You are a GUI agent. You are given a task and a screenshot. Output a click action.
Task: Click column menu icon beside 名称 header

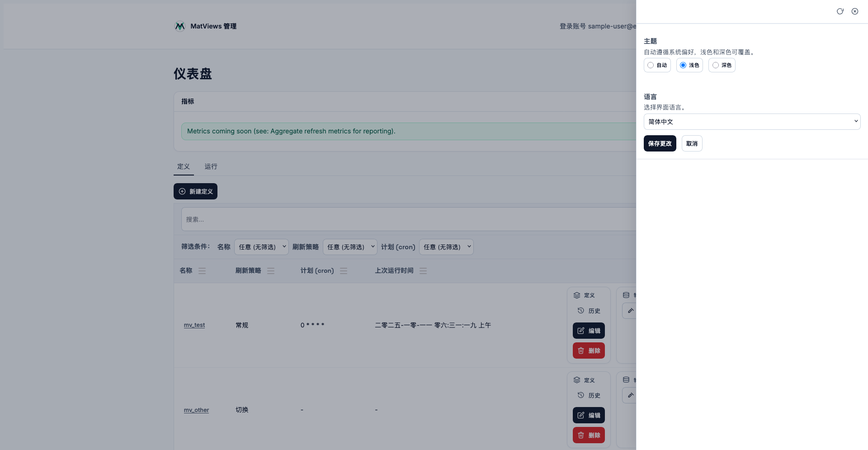(x=202, y=271)
